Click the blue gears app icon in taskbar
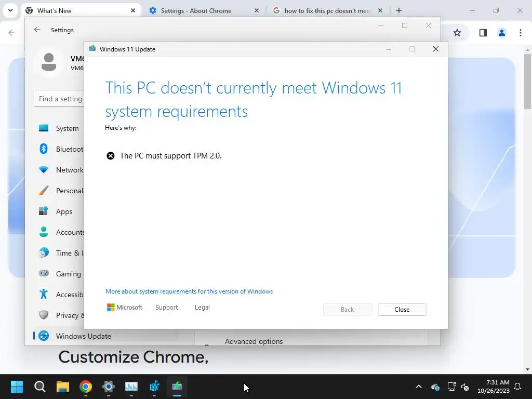 tap(154, 386)
